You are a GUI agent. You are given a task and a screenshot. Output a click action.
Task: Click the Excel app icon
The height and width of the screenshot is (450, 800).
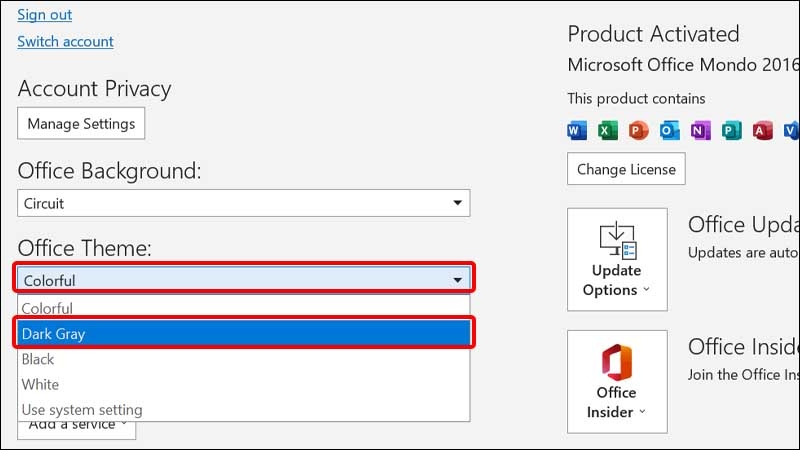click(608, 131)
